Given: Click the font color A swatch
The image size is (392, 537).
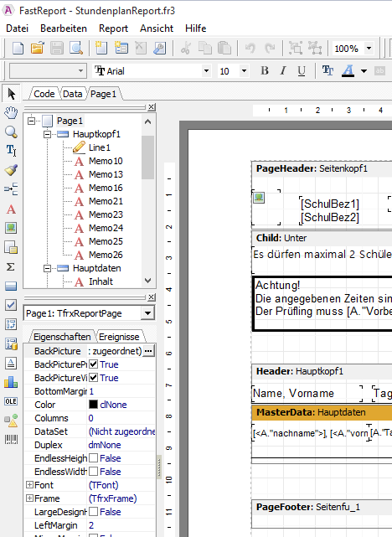Looking at the screenshot, I should 348,71.
